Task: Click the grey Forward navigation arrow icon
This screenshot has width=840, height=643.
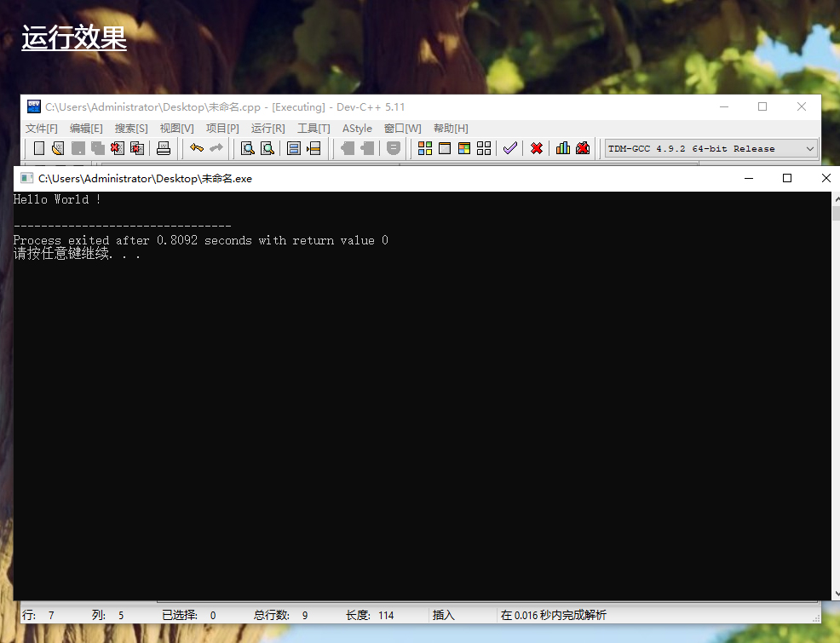Action: click(x=367, y=148)
